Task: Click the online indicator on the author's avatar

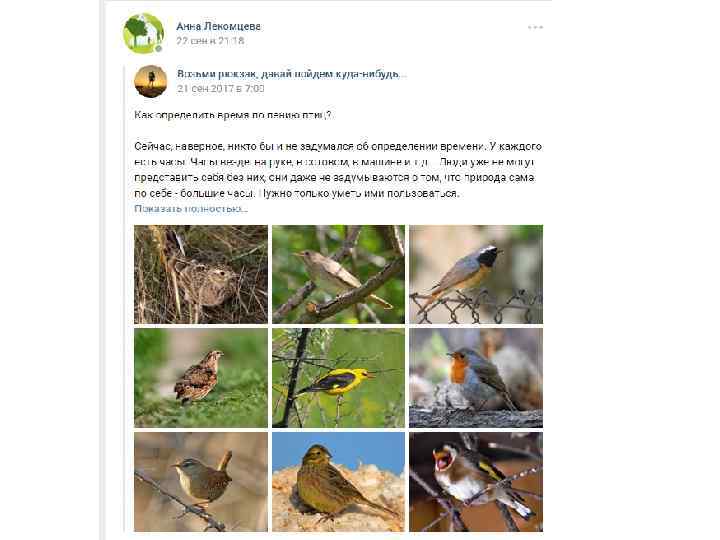Action: pos(158,48)
